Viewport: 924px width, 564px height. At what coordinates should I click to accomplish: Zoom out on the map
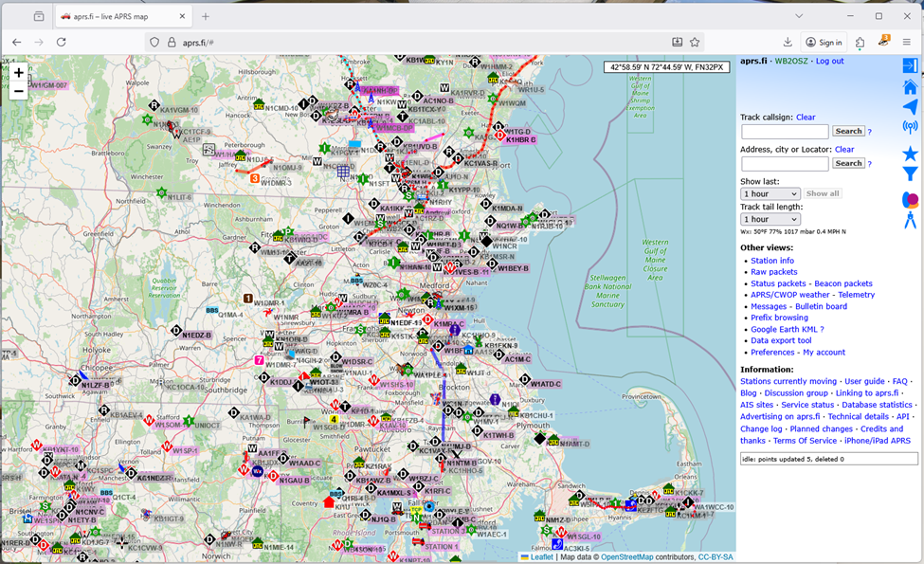18,91
